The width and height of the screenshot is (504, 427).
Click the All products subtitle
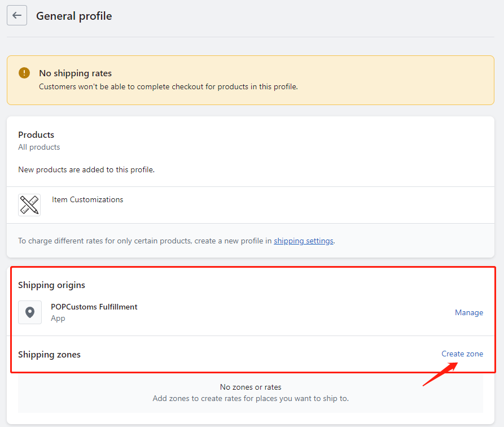coord(39,147)
